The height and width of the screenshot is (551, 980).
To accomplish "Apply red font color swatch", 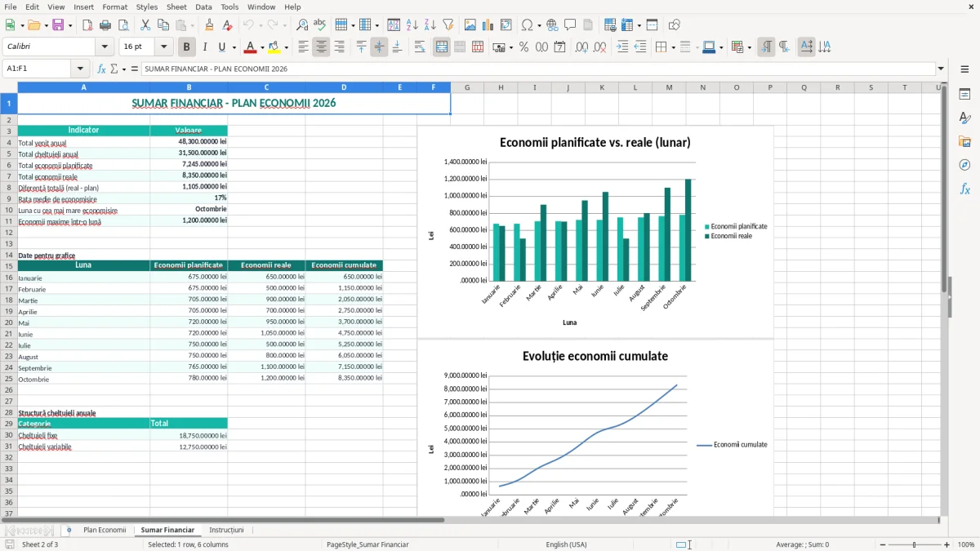I will (250, 47).
